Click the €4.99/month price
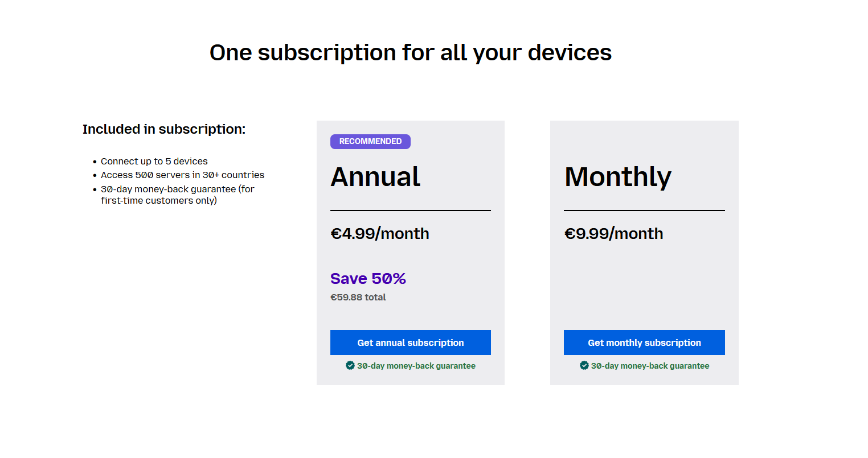Screen dimensions: 868x458 point(380,234)
